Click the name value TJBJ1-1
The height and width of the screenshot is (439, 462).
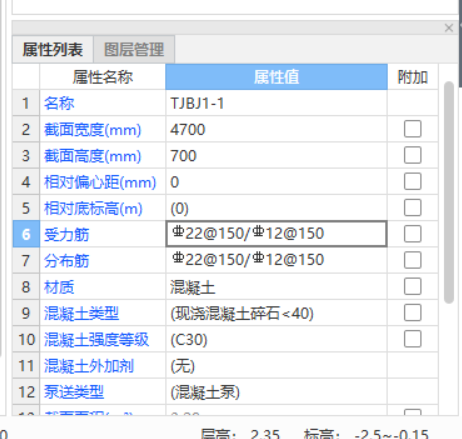[x=197, y=103]
